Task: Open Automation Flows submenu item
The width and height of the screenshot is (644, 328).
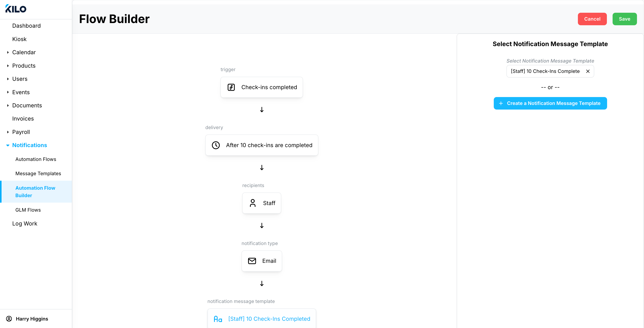Action: click(x=36, y=159)
